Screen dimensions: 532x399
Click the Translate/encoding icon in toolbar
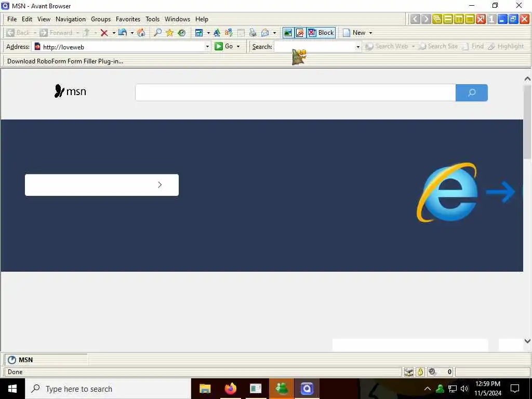point(229,33)
